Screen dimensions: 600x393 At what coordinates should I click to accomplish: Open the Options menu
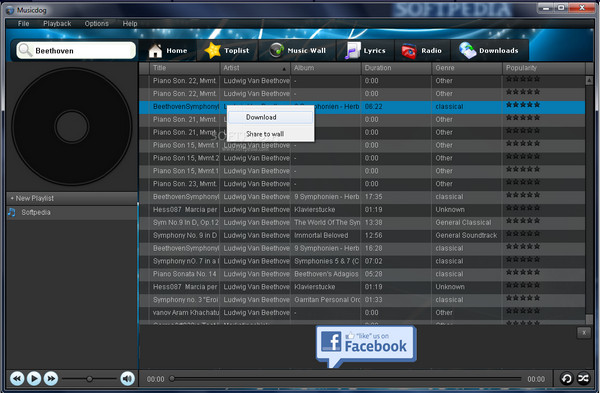pos(96,23)
